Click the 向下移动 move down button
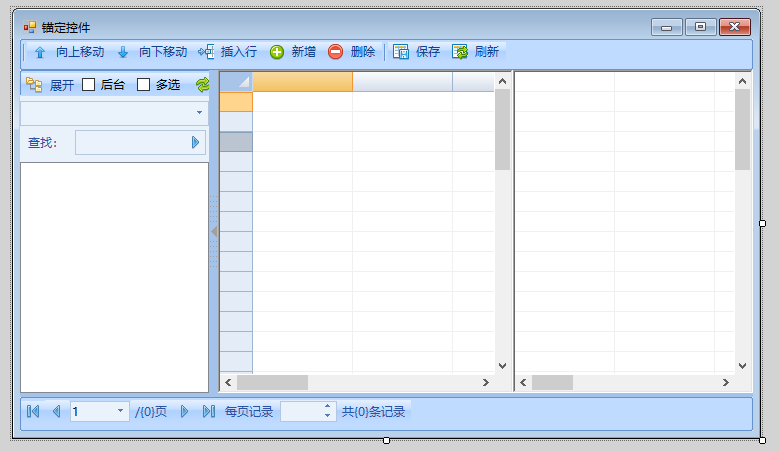Viewport: 780px width, 452px height. [152, 52]
